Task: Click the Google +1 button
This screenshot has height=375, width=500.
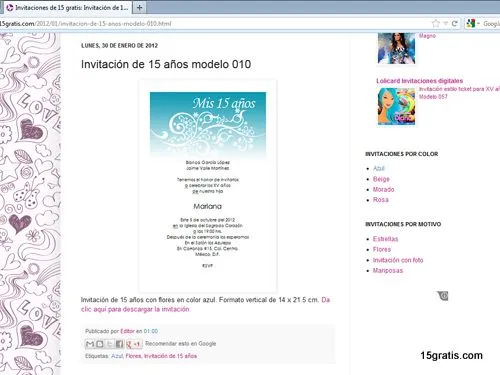Action: [x=134, y=344]
